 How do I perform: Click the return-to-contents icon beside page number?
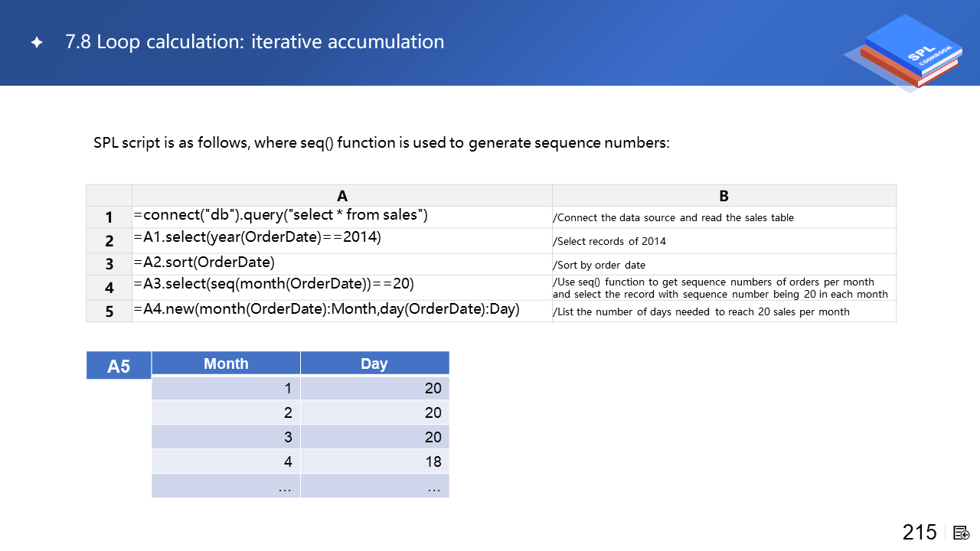coord(962,533)
